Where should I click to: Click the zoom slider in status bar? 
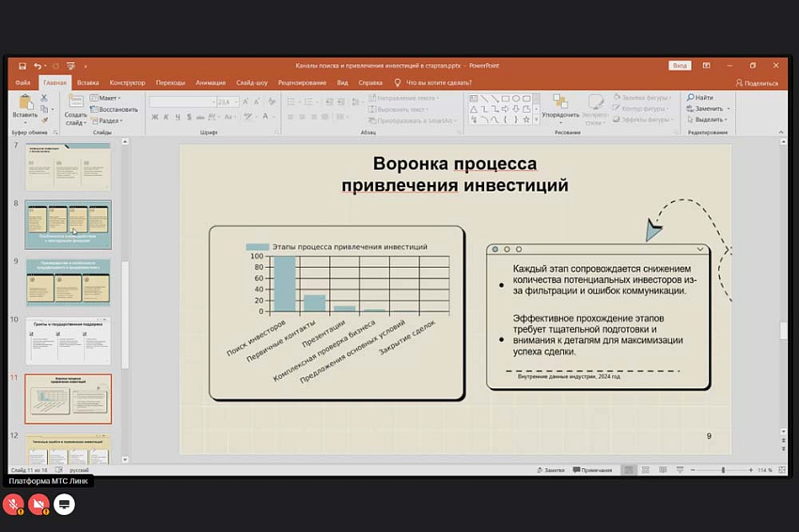[722, 470]
